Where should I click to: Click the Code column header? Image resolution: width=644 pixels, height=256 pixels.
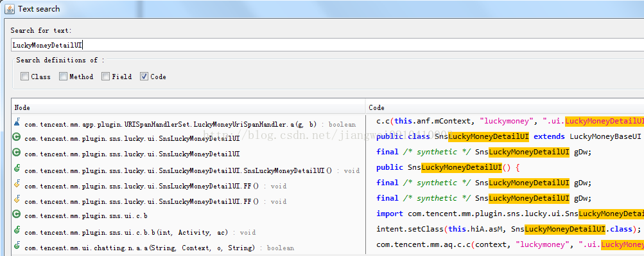505,107
